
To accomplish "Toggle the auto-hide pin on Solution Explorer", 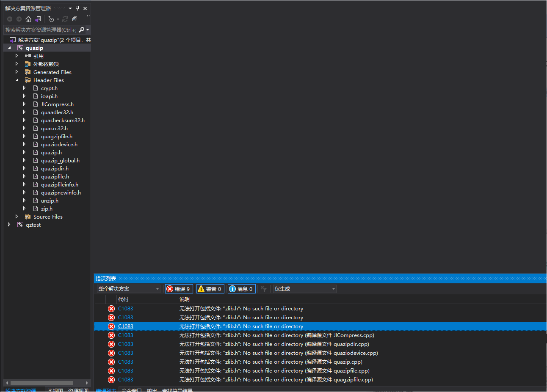I will tap(77, 8).
